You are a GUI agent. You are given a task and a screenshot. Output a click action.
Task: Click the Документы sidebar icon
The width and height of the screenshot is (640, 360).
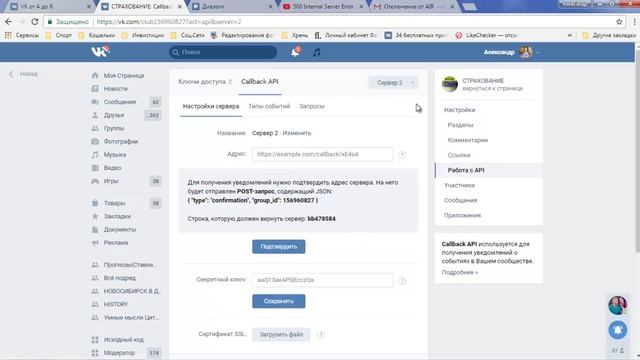pyautogui.click(x=95, y=229)
